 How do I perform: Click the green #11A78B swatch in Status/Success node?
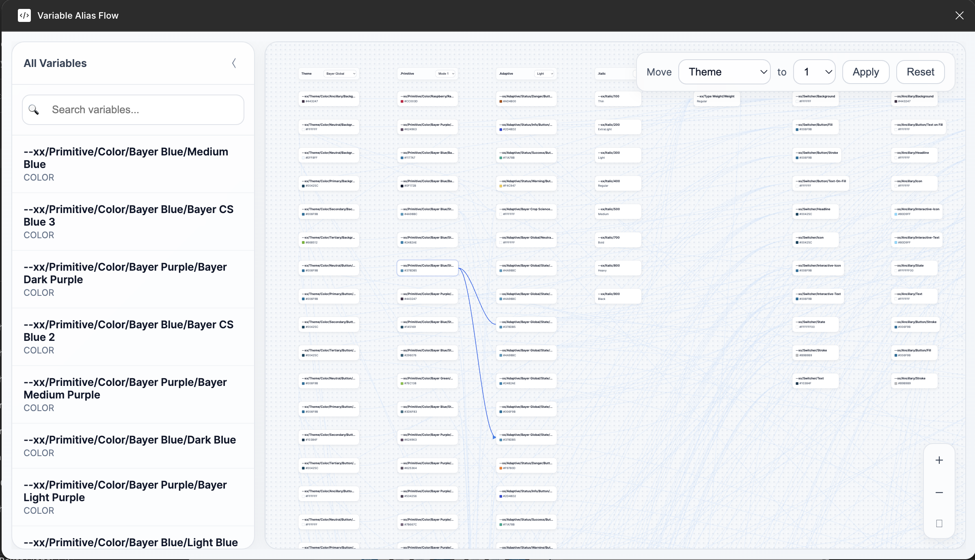pyautogui.click(x=501, y=158)
